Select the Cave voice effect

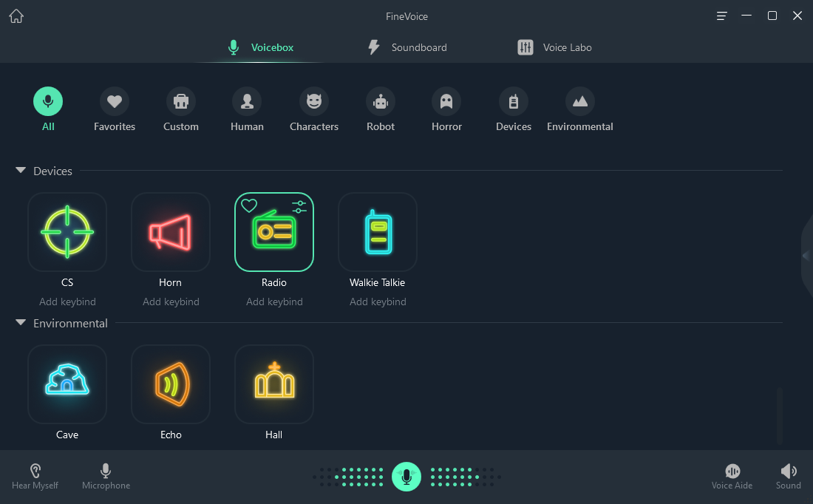(x=67, y=384)
